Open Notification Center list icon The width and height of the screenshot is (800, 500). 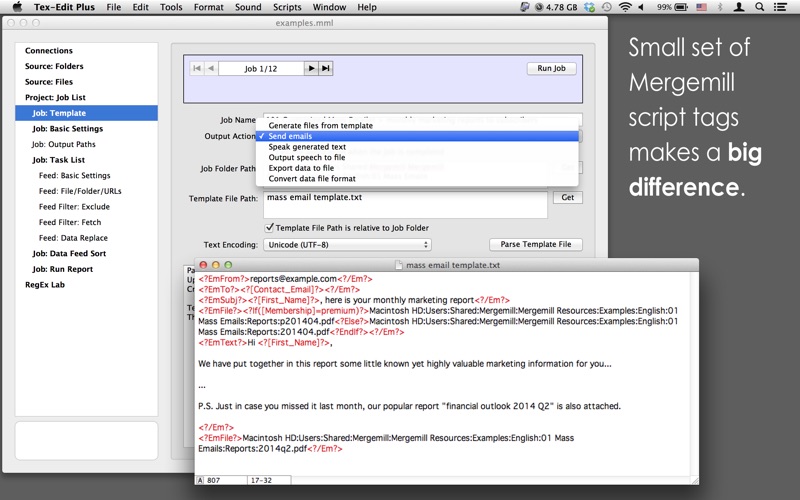[780, 7]
